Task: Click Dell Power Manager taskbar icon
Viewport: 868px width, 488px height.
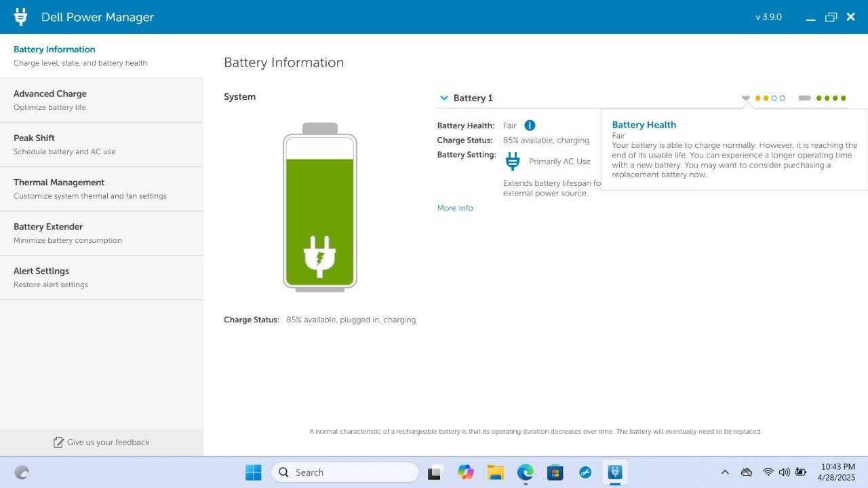Action: (x=615, y=472)
